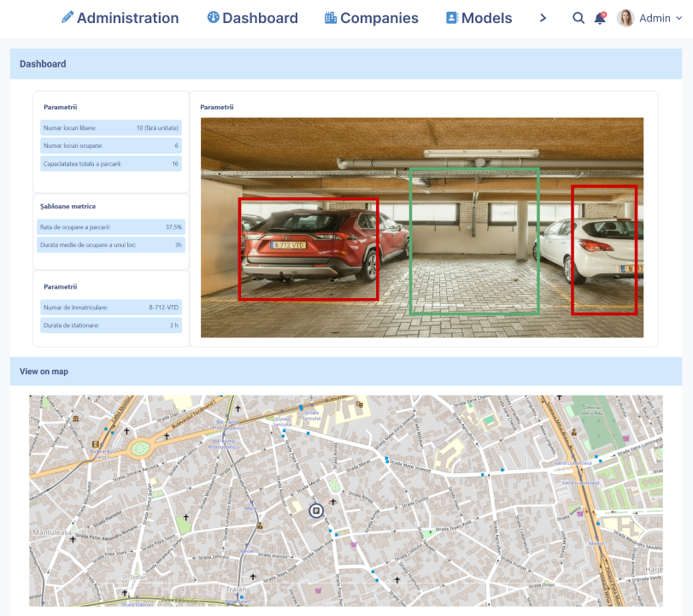Go to the Companies menu item
The height and width of the screenshot is (616, 693).
(x=379, y=18)
